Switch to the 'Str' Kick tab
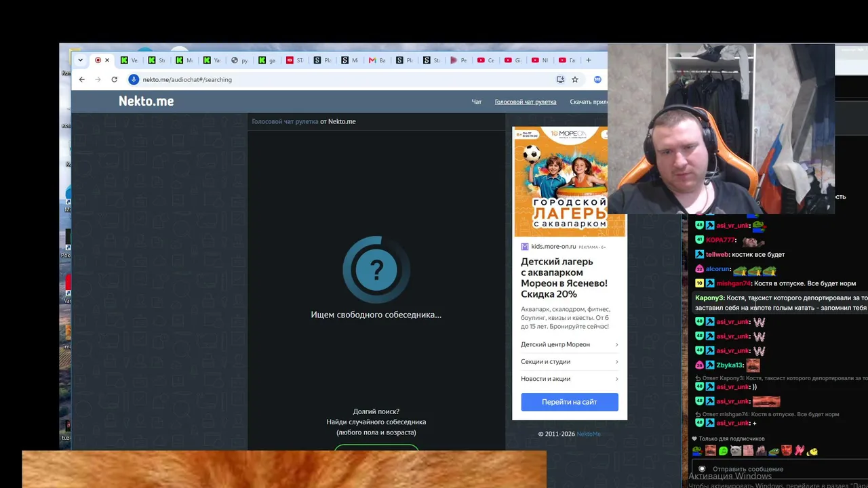Screen dimensions: 868x488 click(157, 60)
